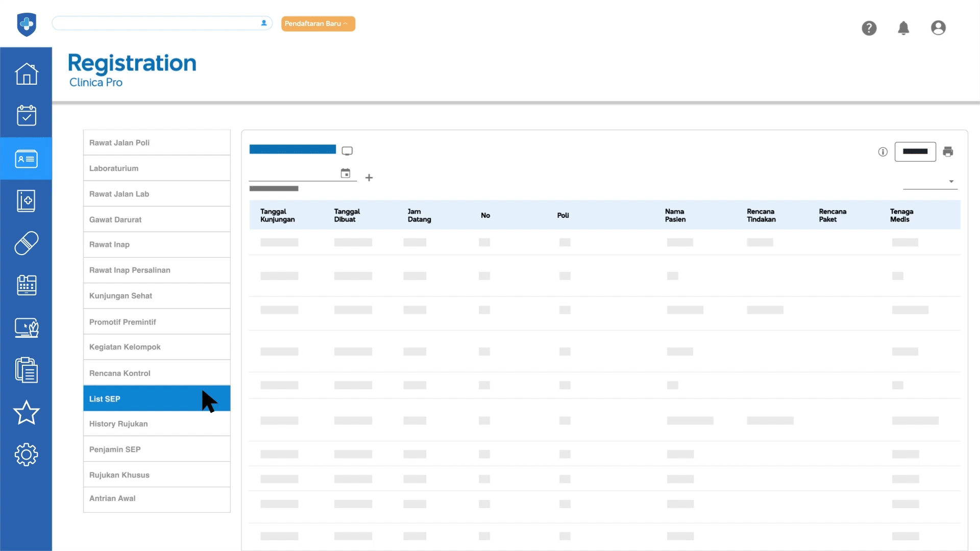Viewport: 980px width, 551px height.
Task: Open the pill medication sidebar icon
Action: coord(26,243)
